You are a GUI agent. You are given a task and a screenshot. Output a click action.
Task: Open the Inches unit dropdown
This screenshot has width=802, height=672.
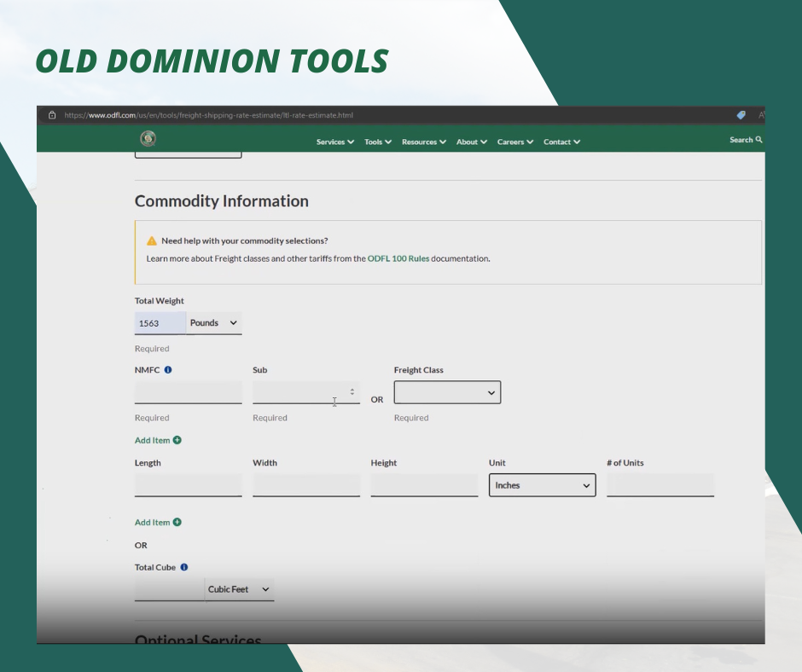click(x=542, y=485)
